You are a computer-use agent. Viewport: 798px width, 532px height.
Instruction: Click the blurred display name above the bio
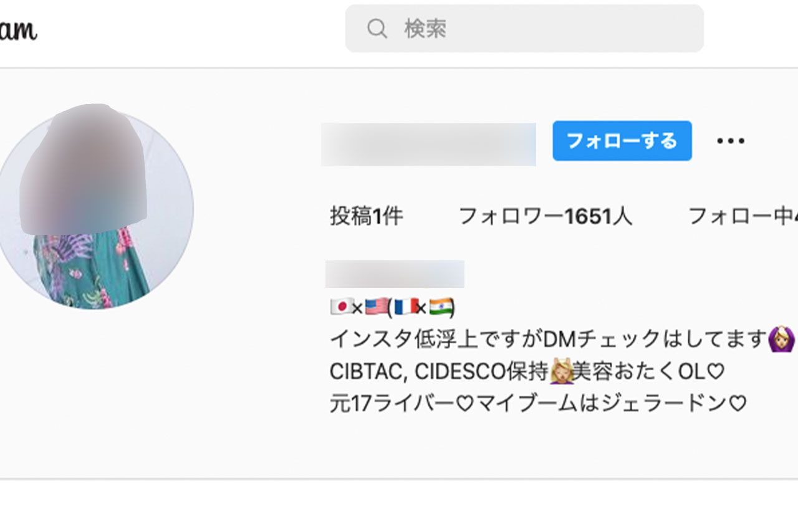tap(395, 273)
